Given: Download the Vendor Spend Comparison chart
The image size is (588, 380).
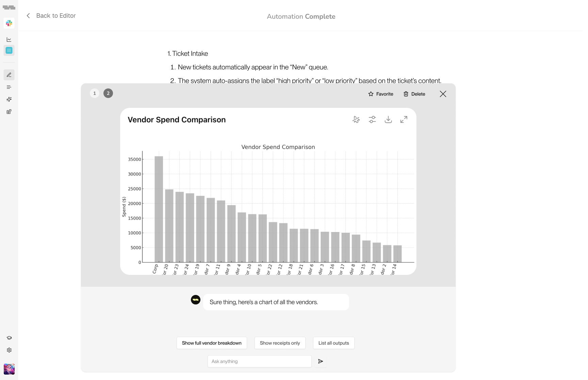Looking at the screenshot, I should [x=388, y=119].
